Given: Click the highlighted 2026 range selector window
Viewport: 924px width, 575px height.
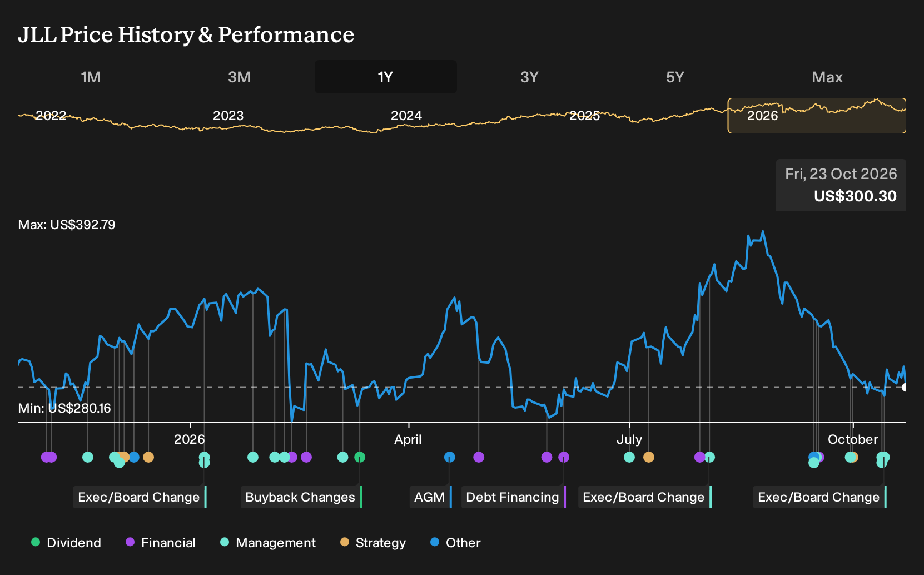Looking at the screenshot, I should tap(817, 116).
